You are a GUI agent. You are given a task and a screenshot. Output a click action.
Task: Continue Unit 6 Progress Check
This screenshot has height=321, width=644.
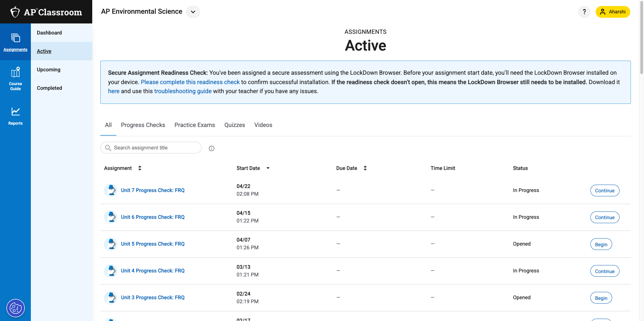pyautogui.click(x=605, y=217)
